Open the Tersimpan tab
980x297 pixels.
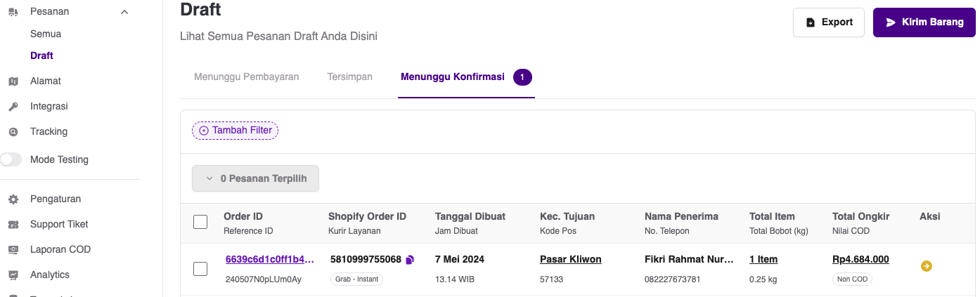(349, 77)
